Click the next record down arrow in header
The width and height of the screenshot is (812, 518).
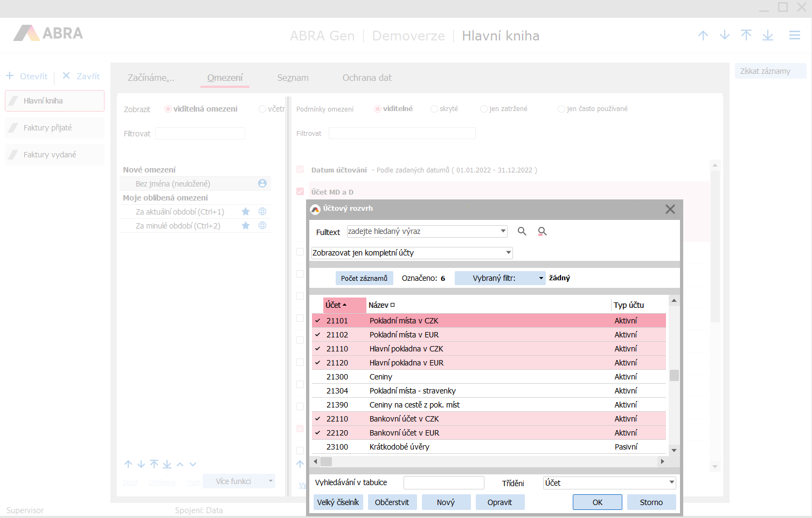(x=724, y=35)
